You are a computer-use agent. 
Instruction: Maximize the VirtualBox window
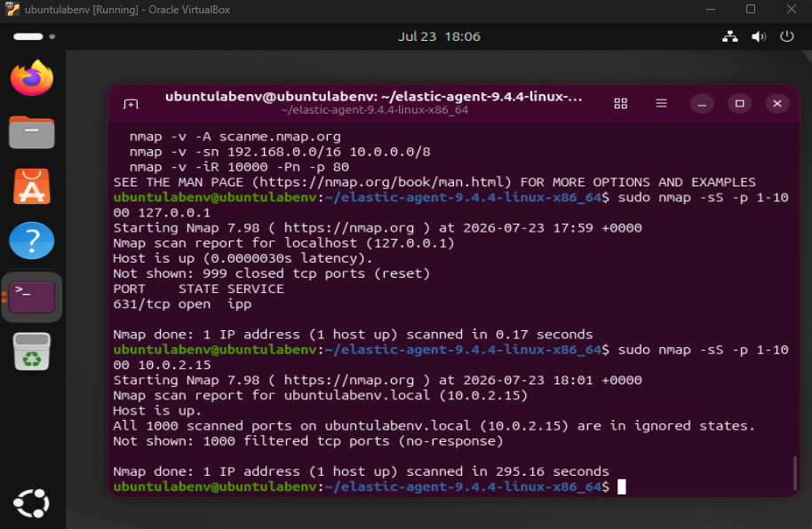coord(751,9)
